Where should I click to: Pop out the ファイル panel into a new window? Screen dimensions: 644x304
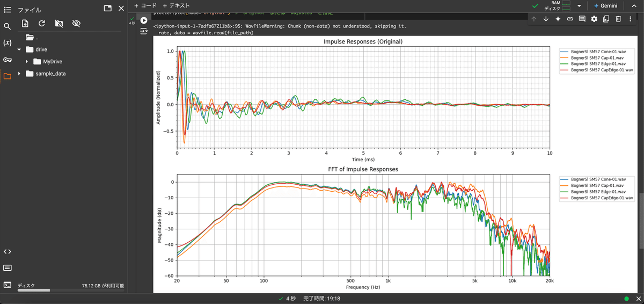click(x=107, y=9)
